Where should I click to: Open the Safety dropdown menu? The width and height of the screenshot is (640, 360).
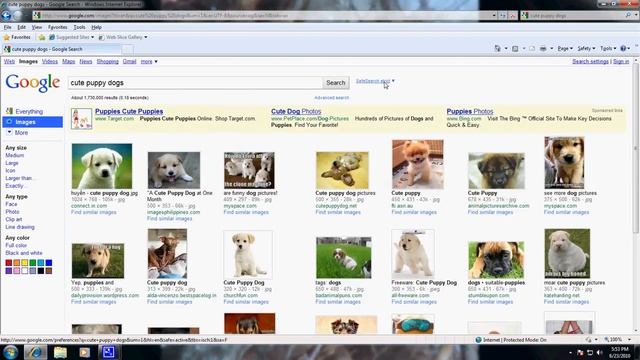coord(586,48)
